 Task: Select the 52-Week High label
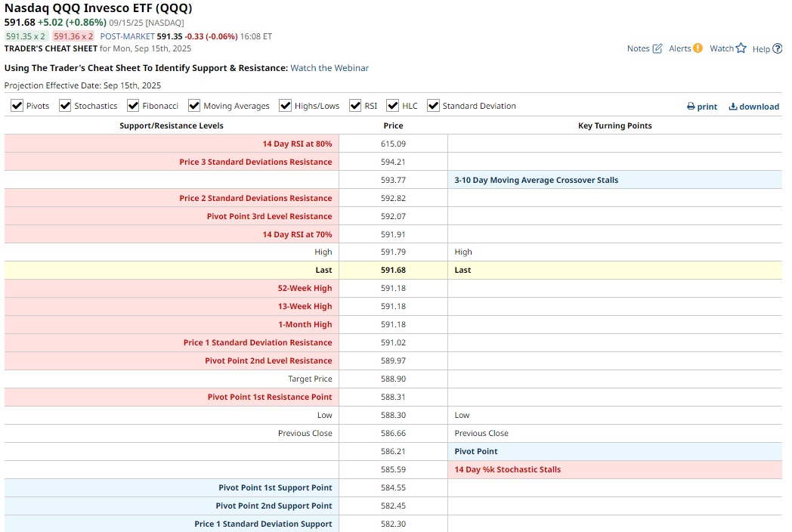(x=305, y=289)
